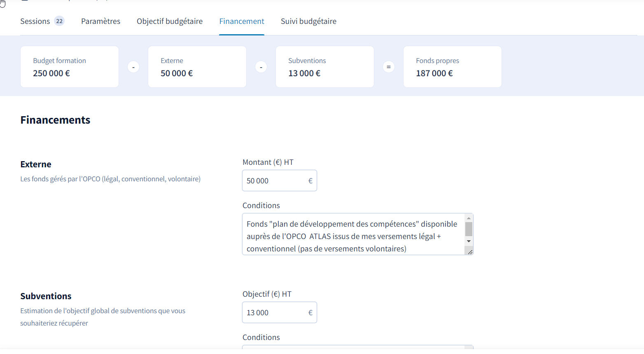Focus the Externe Montant (€) HT field
The width and height of the screenshot is (644, 354).
(280, 181)
